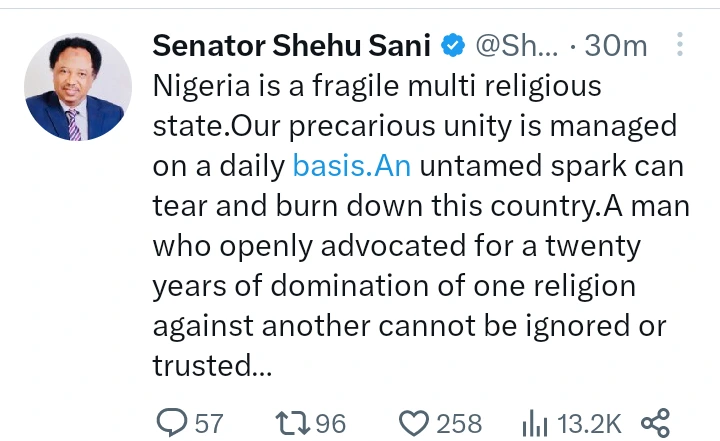720x441 pixels.
Task: Click the tweet line starting "Nigeria is a fragile"
Action: [377, 87]
